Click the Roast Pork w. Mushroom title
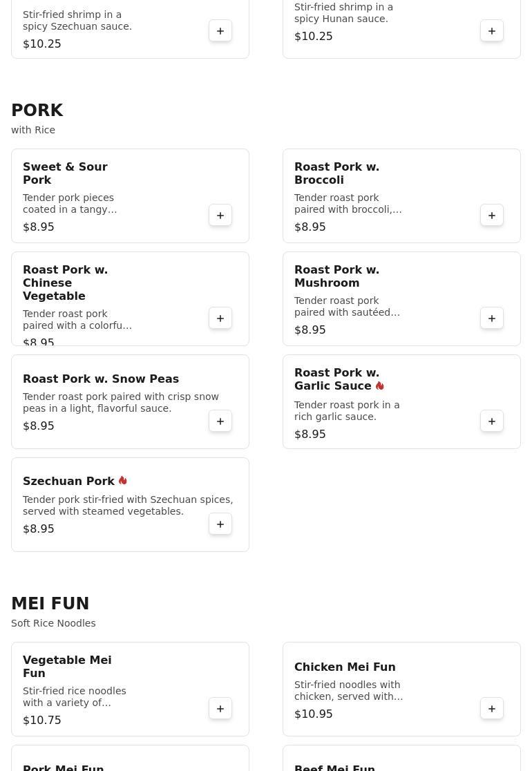Viewport: 532px width, 771px height. click(336, 276)
